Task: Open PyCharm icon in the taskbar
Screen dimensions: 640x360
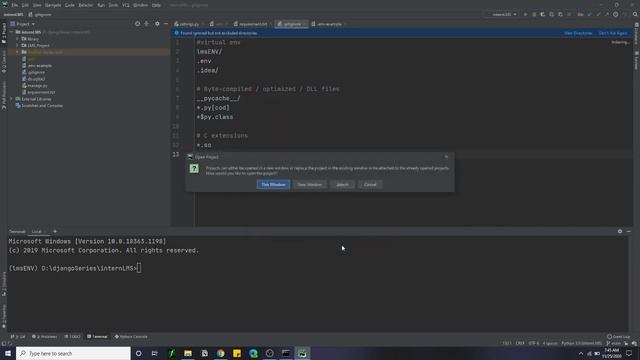Action: pyautogui.click(x=302, y=353)
